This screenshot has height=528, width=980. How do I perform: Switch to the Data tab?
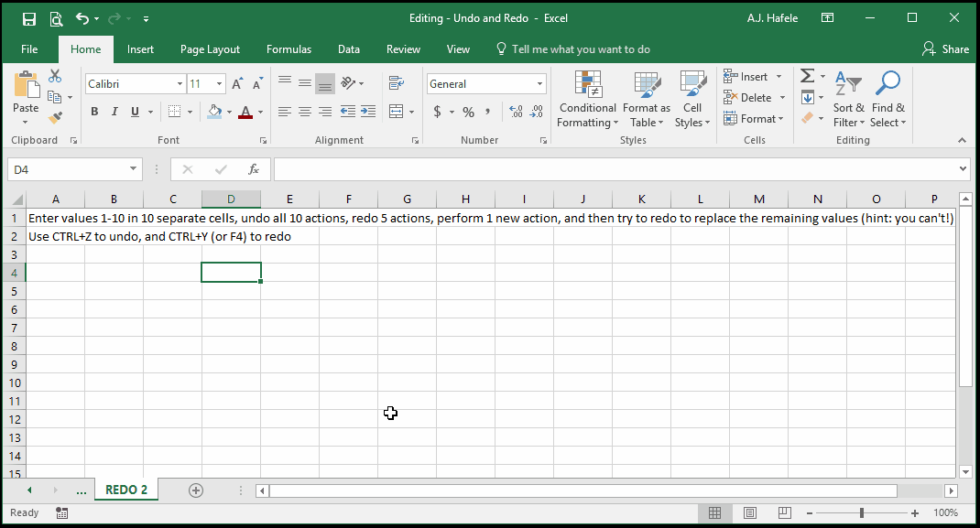(x=349, y=49)
